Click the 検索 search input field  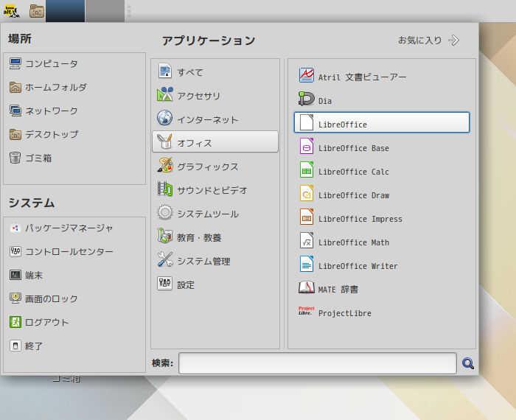pos(318,363)
